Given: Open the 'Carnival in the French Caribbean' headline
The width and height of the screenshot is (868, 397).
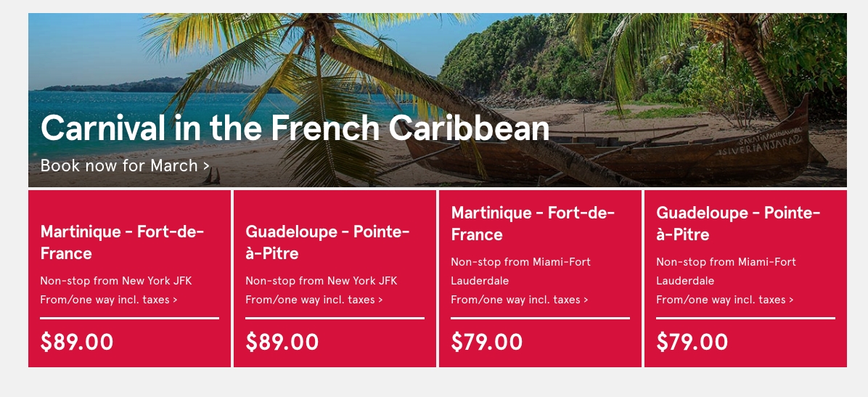Looking at the screenshot, I should click(295, 128).
